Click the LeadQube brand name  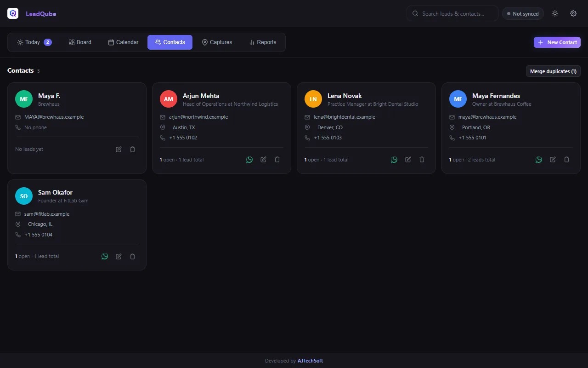pyautogui.click(x=41, y=14)
